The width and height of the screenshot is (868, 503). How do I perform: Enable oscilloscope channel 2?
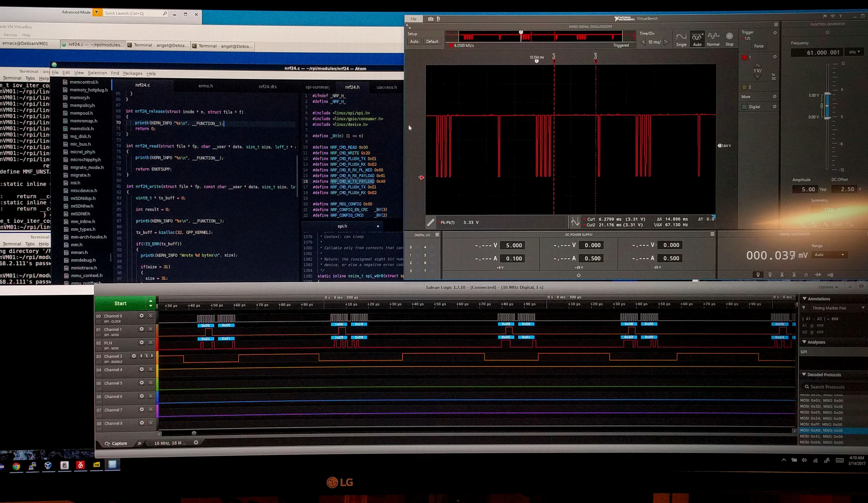(744, 87)
